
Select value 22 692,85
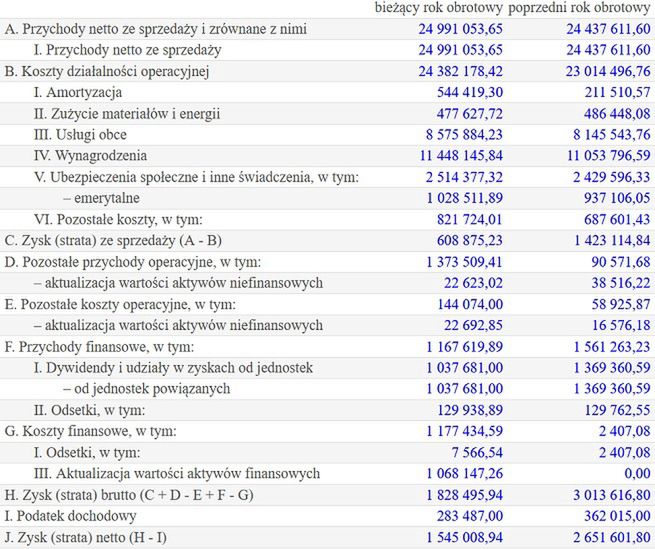(474, 325)
